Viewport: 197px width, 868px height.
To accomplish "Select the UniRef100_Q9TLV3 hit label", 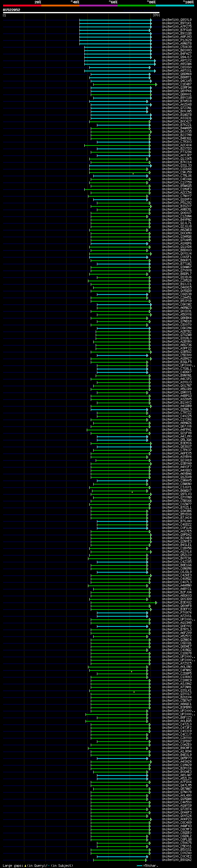I will point(177,494).
